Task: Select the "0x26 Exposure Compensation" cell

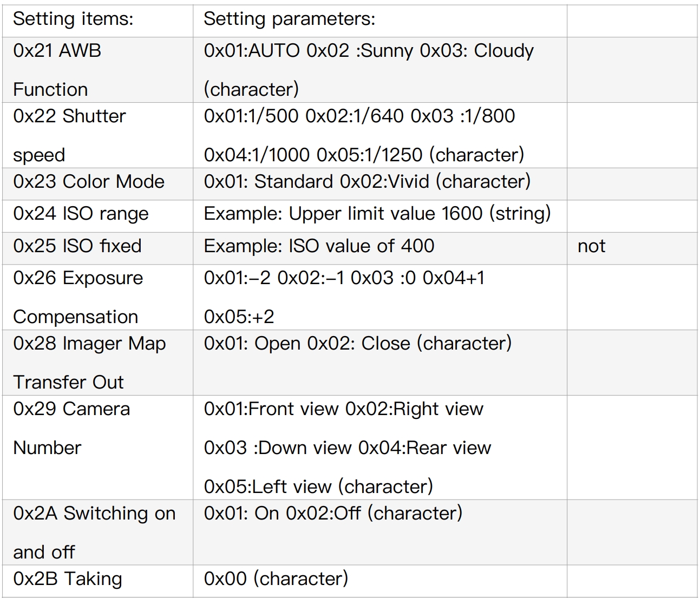Action: coord(78,297)
